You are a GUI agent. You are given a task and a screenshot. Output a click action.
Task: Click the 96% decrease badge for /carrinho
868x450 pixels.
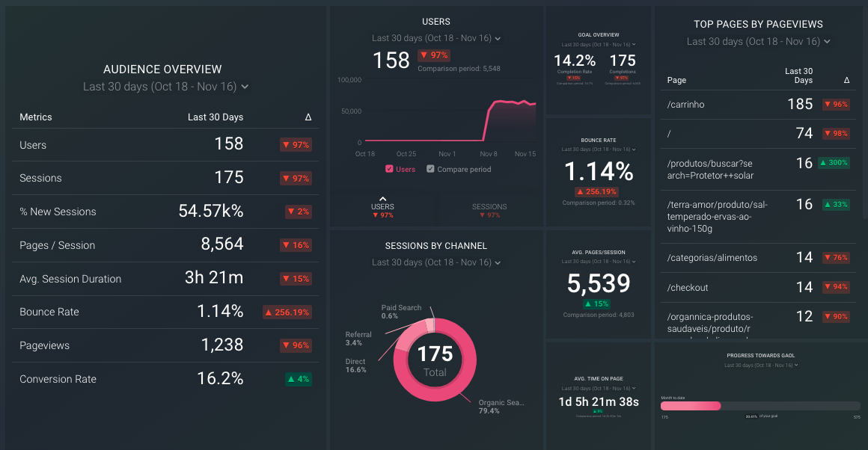coord(836,104)
